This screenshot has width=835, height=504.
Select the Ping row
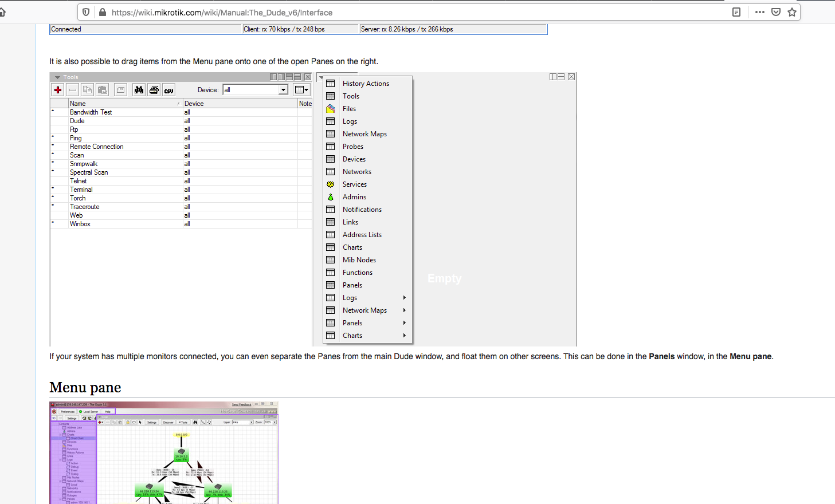click(x=181, y=138)
